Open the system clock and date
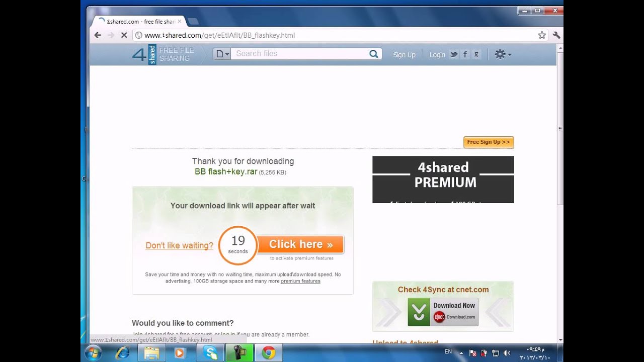644x362 pixels. coord(535,353)
